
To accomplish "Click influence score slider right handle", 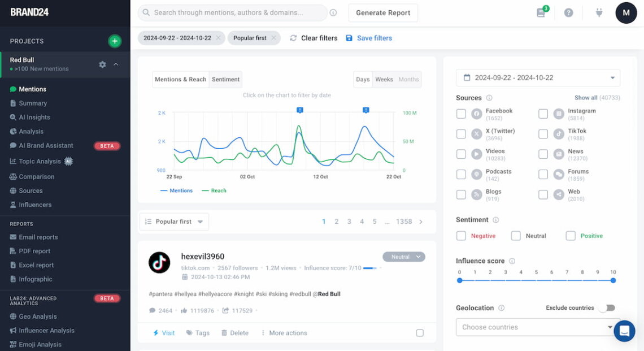I will pos(613,280).
